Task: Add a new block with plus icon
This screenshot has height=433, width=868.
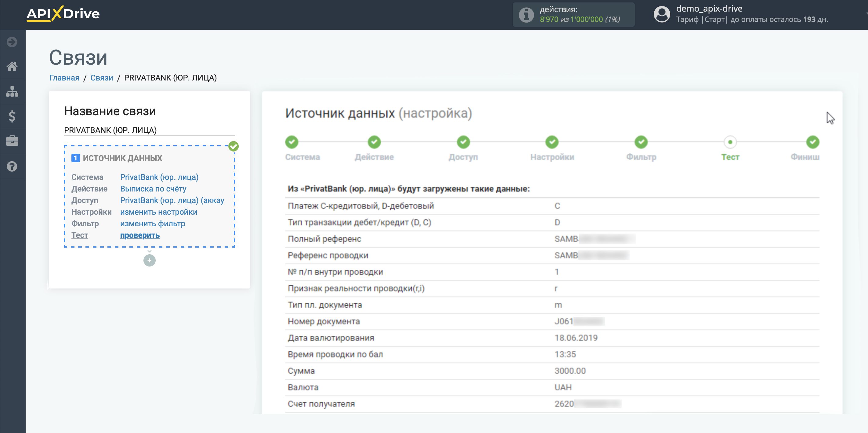Action: (x=149, y=260)
